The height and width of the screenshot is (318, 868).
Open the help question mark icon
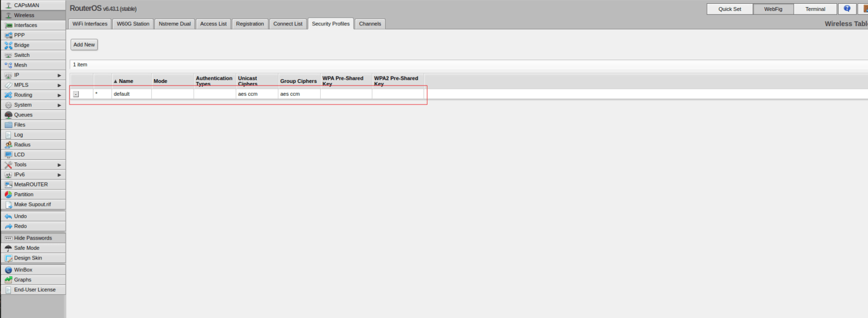click(x=847, y=9)
